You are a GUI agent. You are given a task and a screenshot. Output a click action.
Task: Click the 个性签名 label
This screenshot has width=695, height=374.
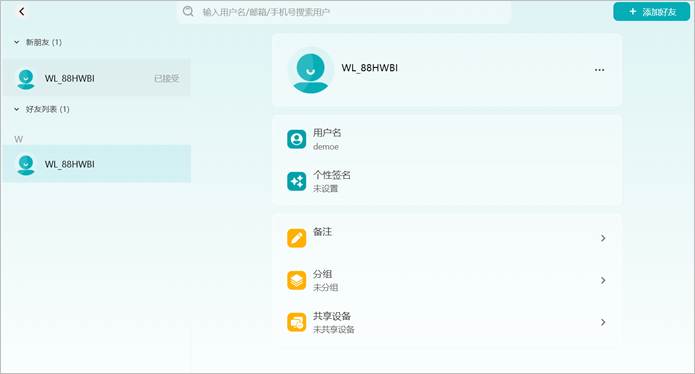click(x=332, y=175)
